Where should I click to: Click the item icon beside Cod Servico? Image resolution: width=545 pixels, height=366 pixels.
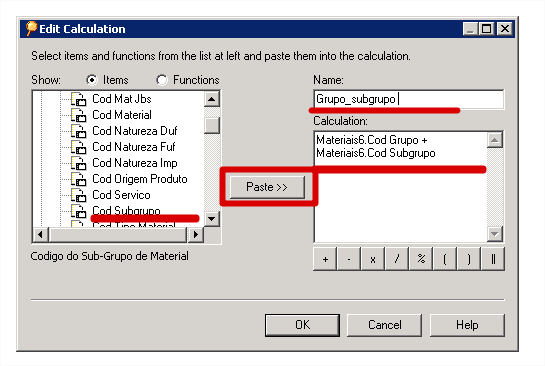pyautogui.click(x=79, y=195)
